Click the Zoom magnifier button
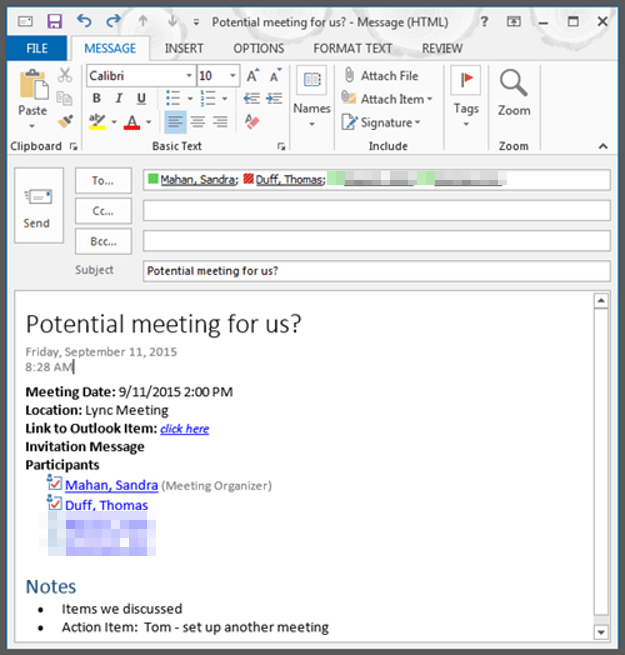 (x=514, y=94)
